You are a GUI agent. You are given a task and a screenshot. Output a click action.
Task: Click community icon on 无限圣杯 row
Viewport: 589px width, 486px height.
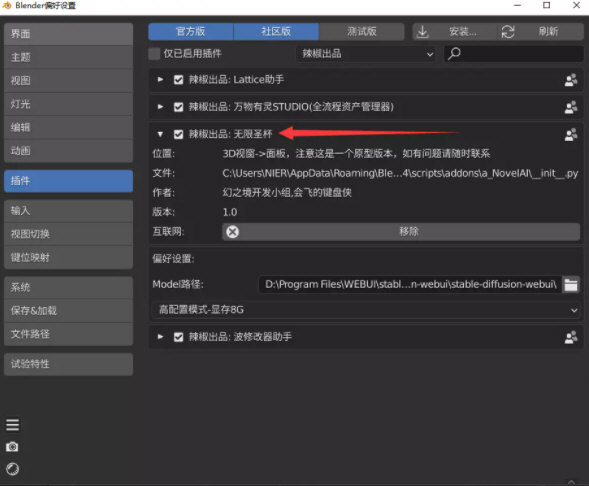pos(571,134)
